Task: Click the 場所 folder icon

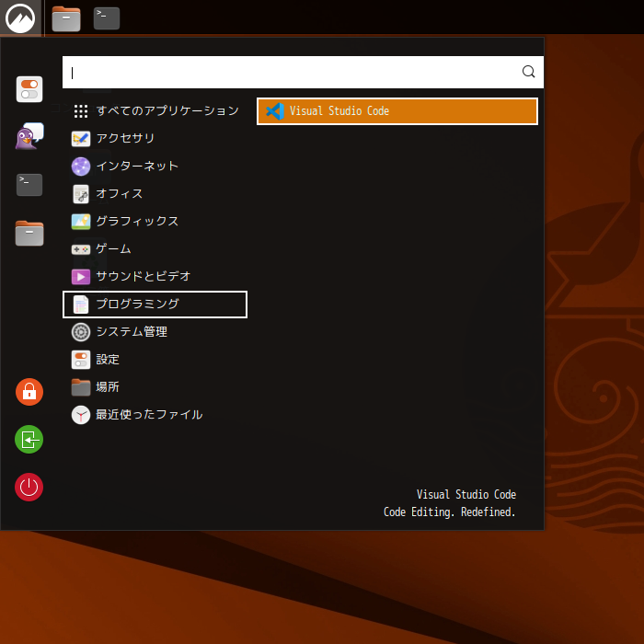Action: (x=81, y=387)
